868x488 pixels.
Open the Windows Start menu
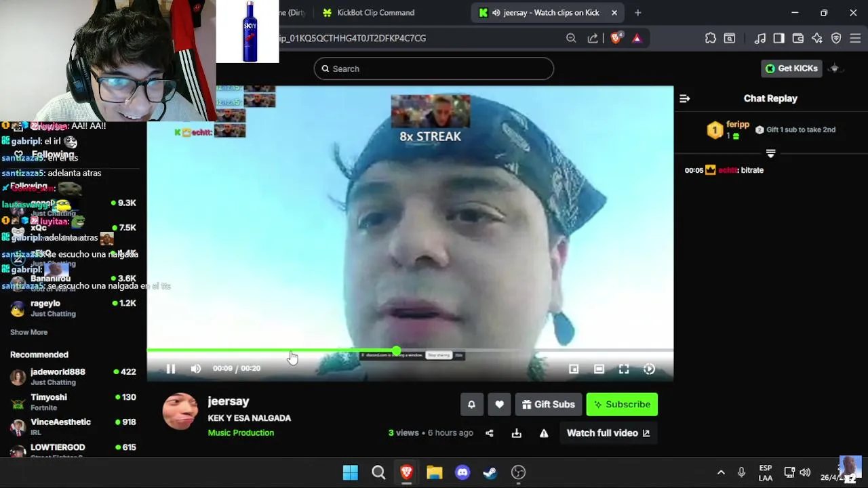(351, 472)
